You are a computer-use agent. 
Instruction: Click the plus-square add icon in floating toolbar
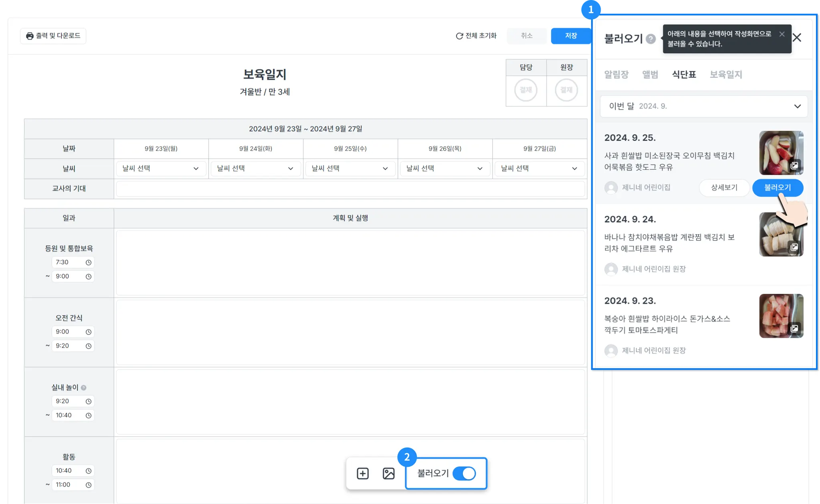pyautogui.click(x=363, y=474)
